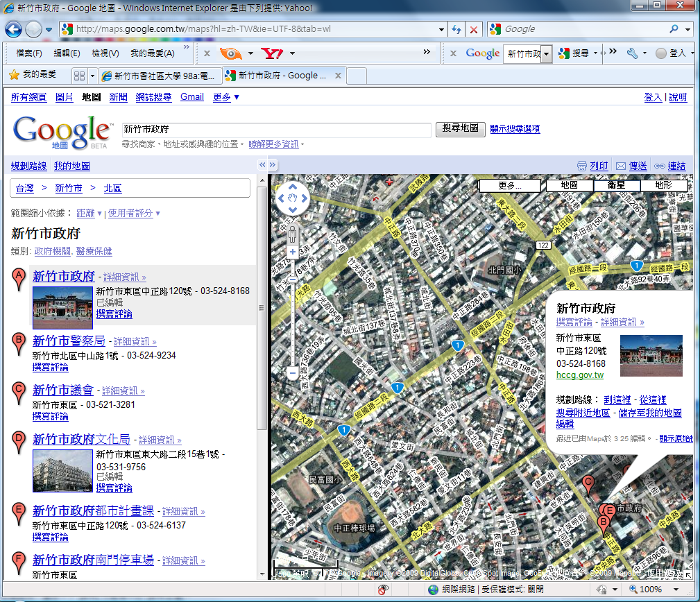Click the Google Toolbar 搜尋 button
This screenshot has height=602, width=700.
pos(575,53)
